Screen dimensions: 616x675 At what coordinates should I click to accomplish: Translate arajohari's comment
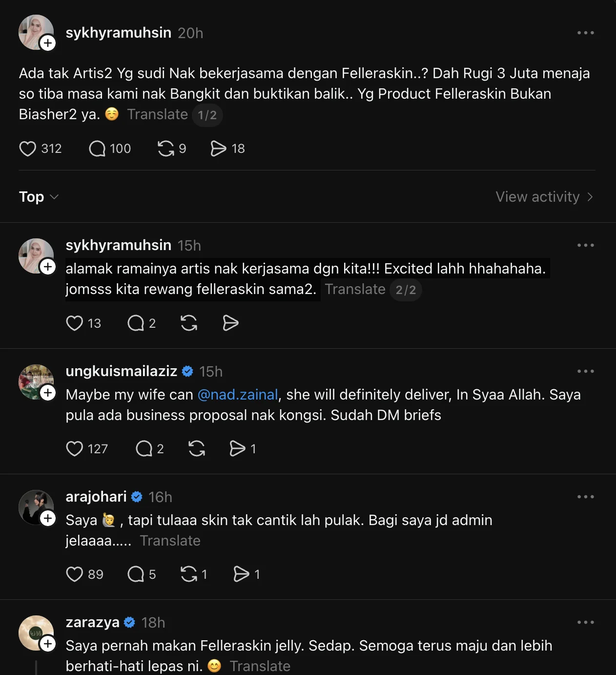pyautogui.click(x=170, y=541)
